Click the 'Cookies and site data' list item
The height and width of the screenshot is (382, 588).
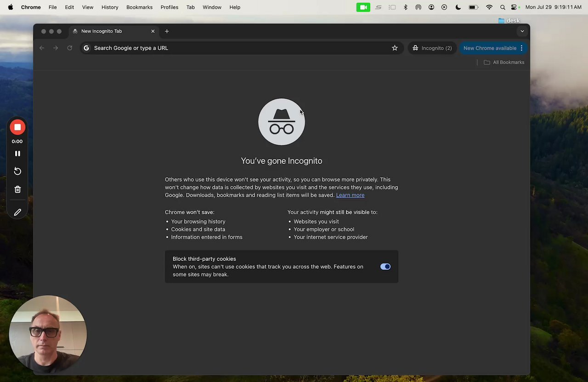click(x=198, y=229)
